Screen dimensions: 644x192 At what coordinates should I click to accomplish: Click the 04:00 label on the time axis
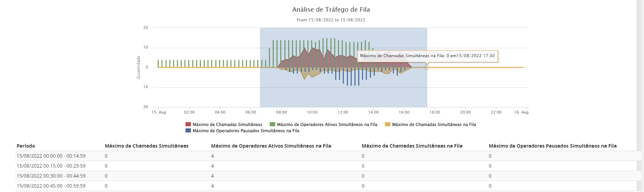[x=220, y=112]
